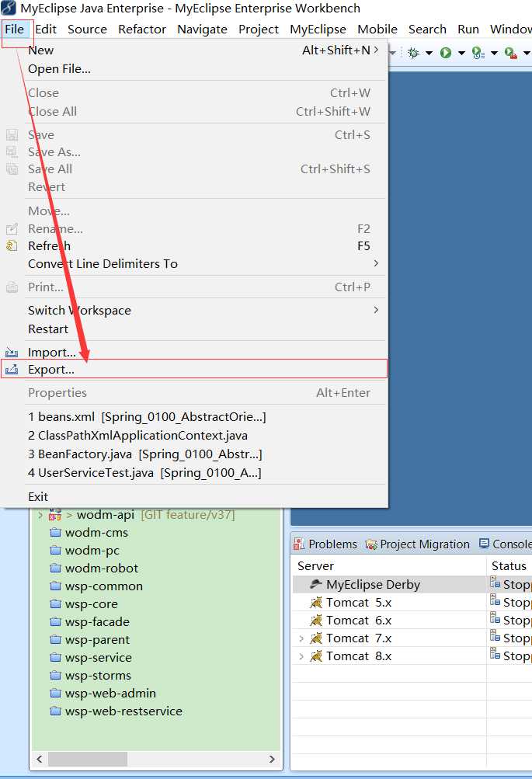
Task: Click the wodm-api project icon
Action: tap(55, 514)
